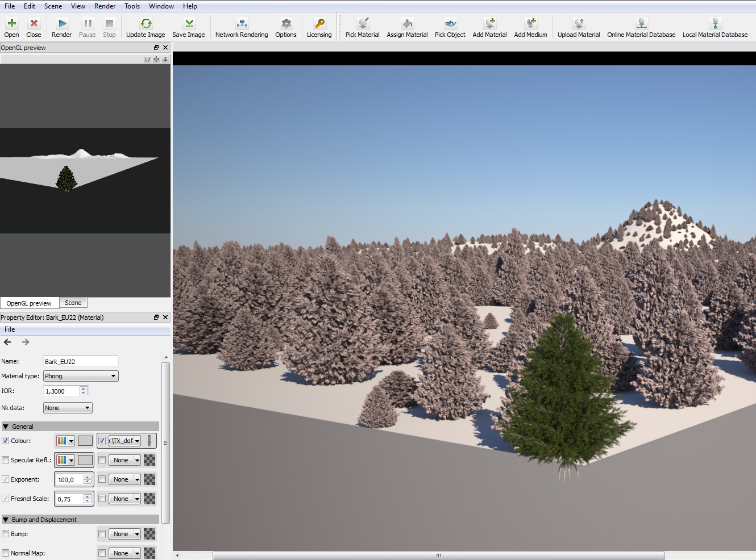Click the back arrow in Property Editor
This screenshot has width=756, height=560.
(x=7, y=342)
